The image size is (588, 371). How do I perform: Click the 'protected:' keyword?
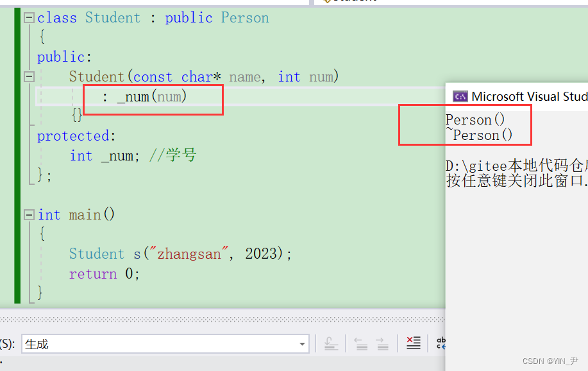point(76,136)
